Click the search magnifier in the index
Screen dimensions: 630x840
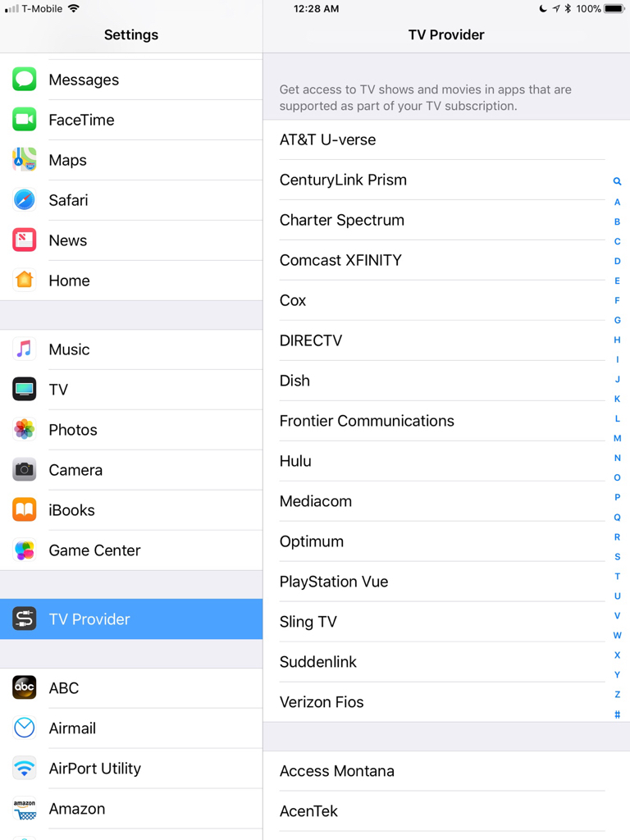617,181
